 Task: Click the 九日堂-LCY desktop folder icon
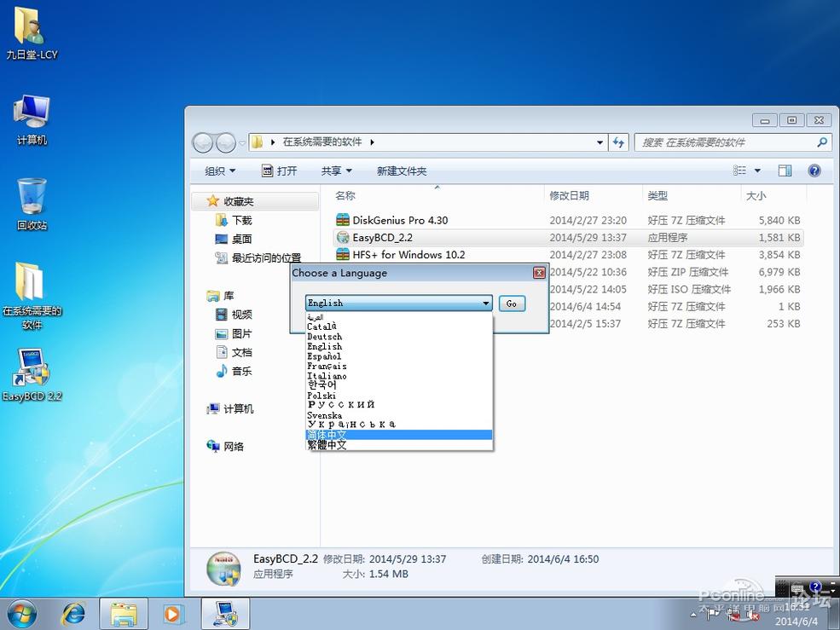[32, 33]
